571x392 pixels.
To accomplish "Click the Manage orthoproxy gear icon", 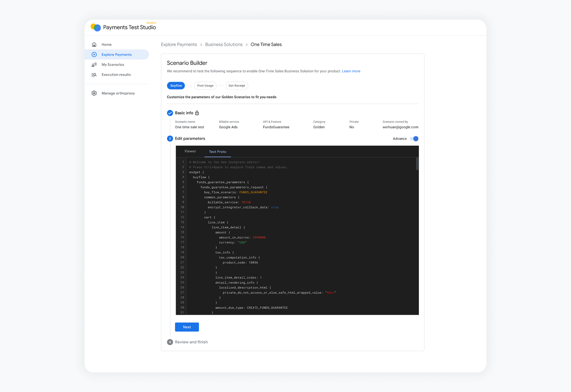I will 94,93.
